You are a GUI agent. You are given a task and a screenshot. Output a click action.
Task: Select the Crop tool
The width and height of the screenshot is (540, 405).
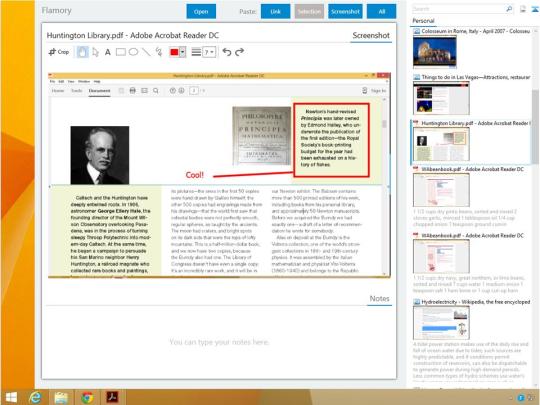[x=59, y=52]
